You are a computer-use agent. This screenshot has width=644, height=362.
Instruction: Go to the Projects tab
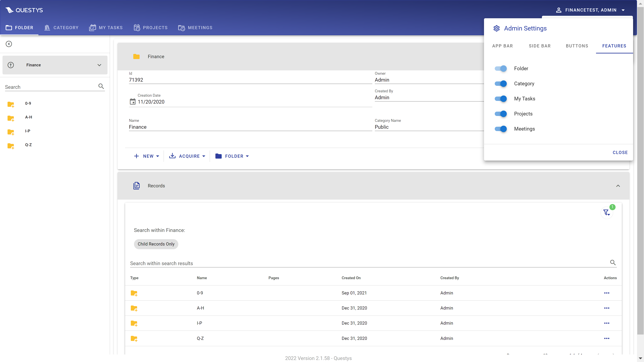(x=150, y=27)
